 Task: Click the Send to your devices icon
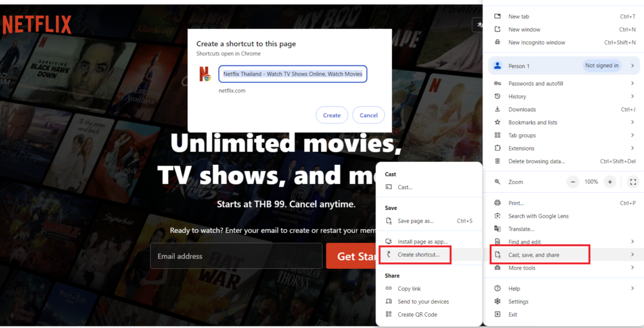(389, 302)
